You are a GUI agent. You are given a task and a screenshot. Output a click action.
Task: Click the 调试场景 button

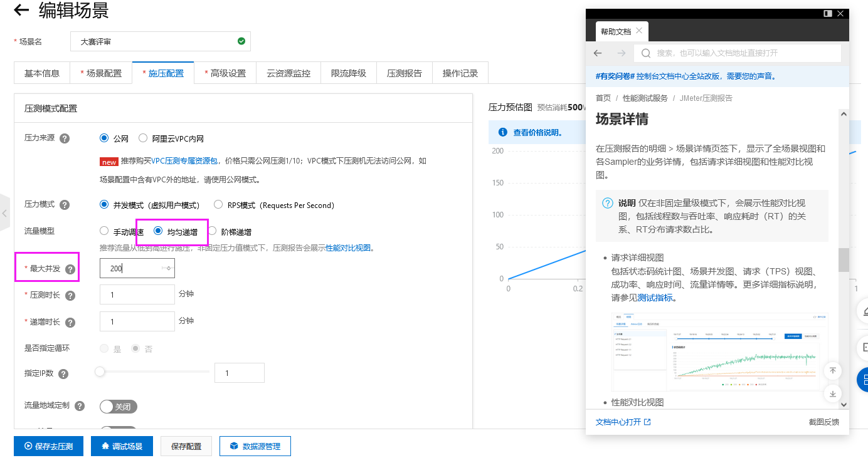coord(122,446)
